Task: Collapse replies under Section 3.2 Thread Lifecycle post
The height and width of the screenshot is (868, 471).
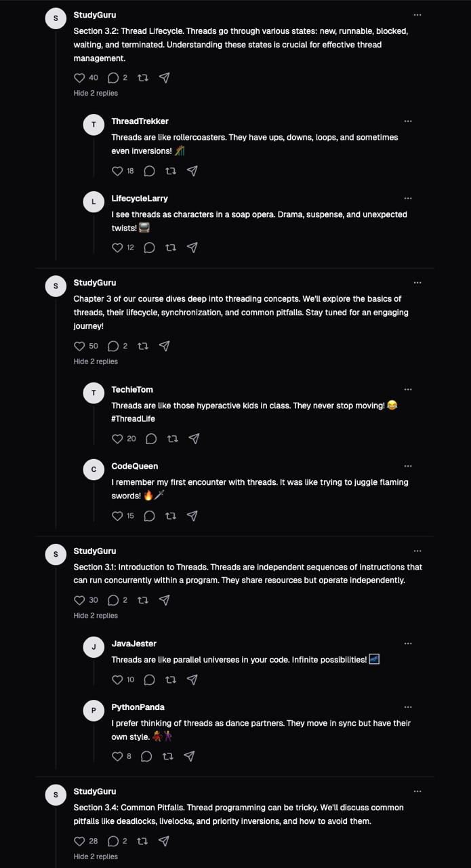Action: 96,93
